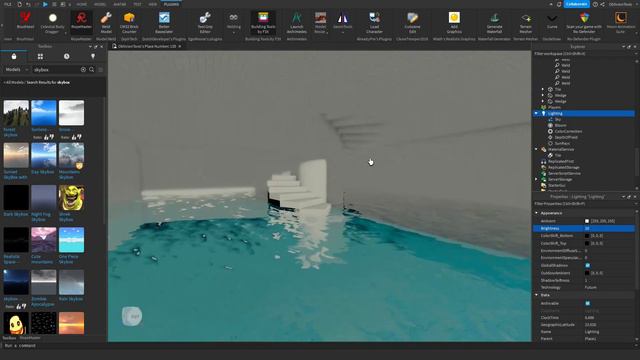Switch to the HOME ribbon tab
Image resolution: width=640 pixels, height=360 pixels.
coord(82,4)
